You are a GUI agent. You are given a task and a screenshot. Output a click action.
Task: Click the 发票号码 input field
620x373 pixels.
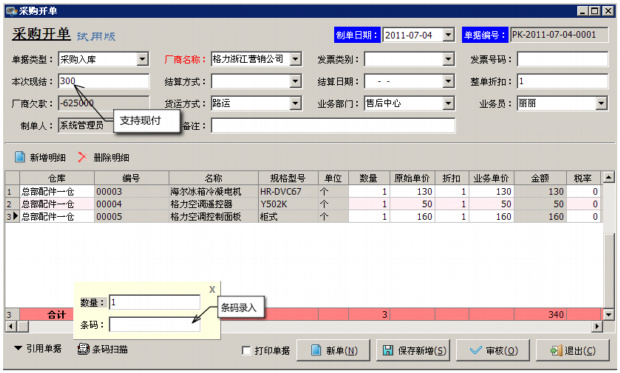pos(562,59)
